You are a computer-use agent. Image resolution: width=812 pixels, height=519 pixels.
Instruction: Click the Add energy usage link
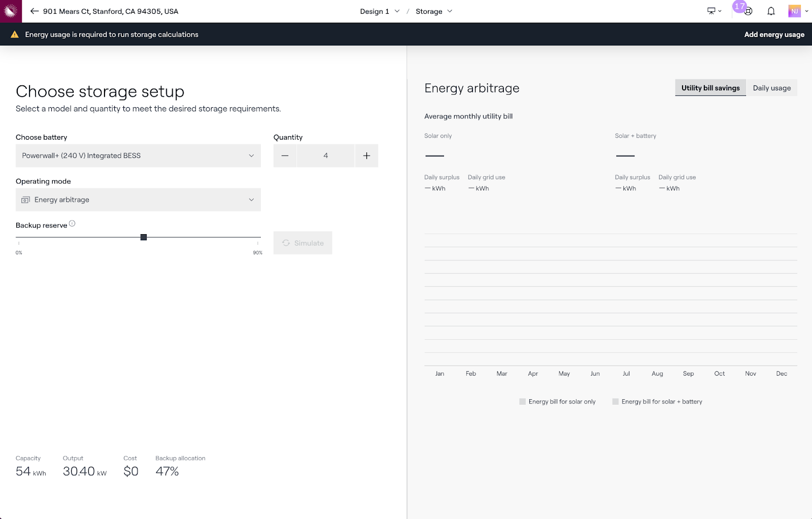pos(774,35)
